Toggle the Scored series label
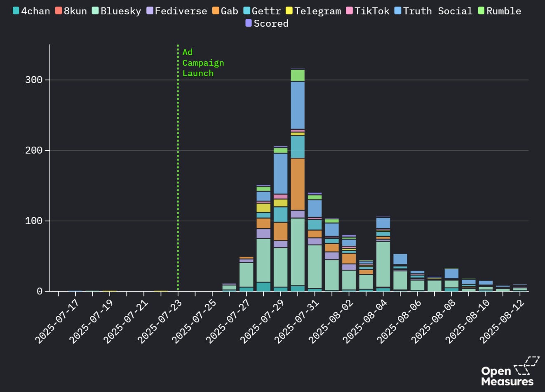545x392 pixels. tap(271, 23)
